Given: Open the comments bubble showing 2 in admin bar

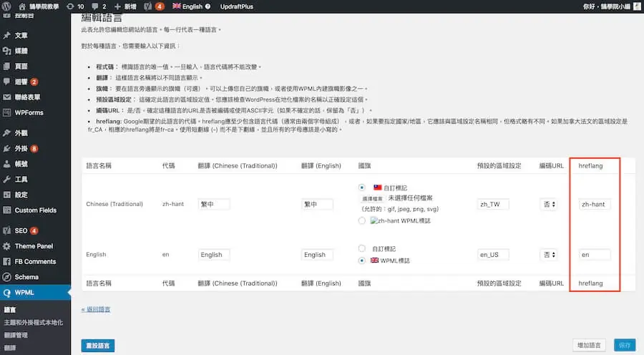Looking at the screenshot, I should (x=99, y=6).
